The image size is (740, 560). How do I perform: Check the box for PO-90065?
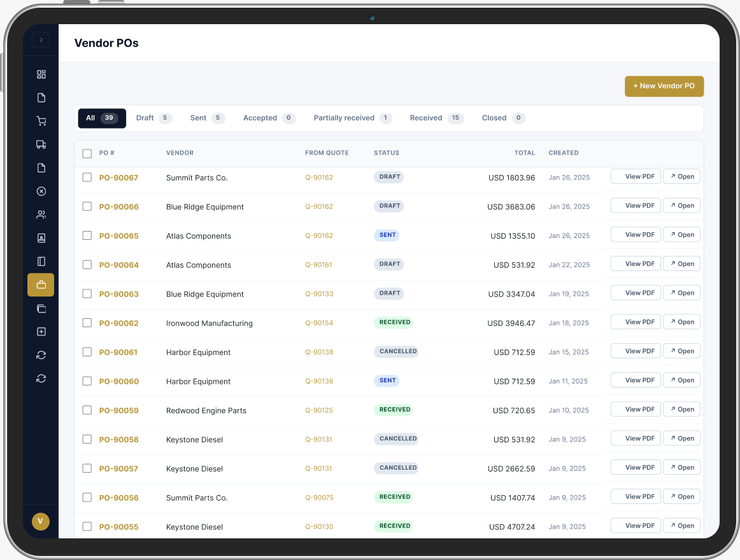87,235
